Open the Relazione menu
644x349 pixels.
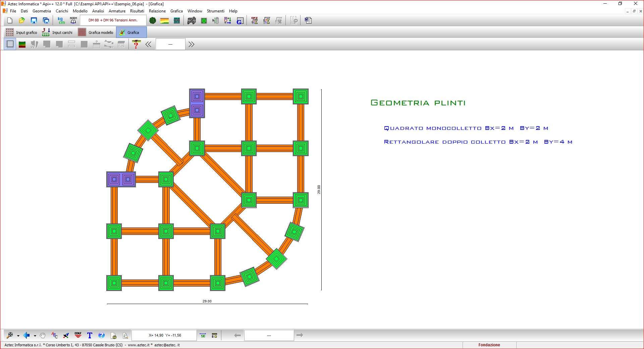tap(157, 11)
